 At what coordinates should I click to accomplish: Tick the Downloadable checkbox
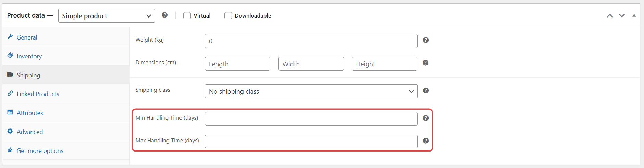tap(228, 16)
